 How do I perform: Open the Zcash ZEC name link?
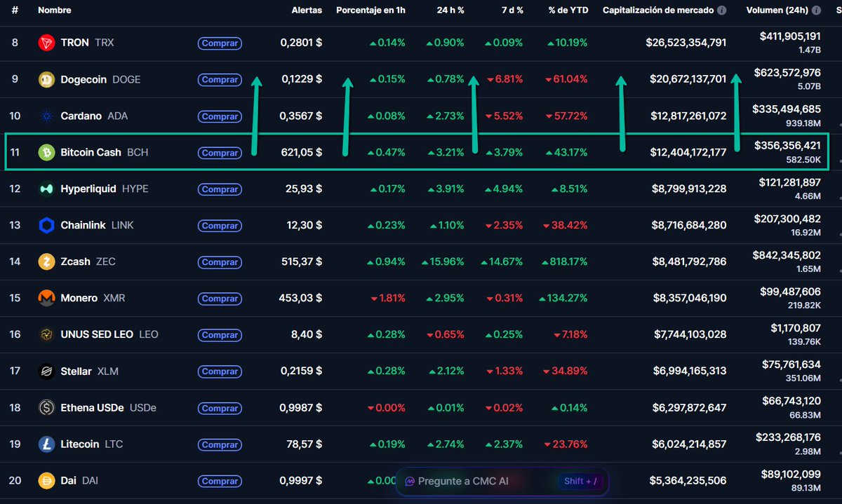tap(88, 261)
